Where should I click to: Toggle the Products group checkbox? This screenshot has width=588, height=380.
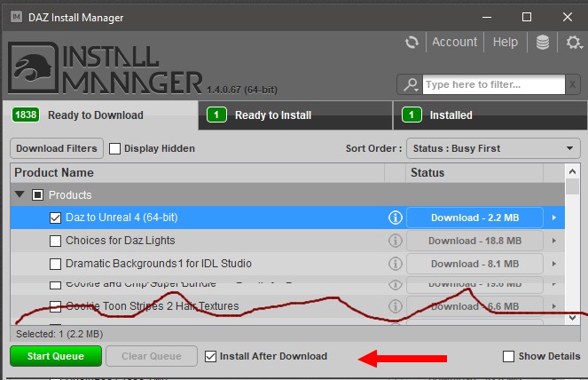click(37, 194)
